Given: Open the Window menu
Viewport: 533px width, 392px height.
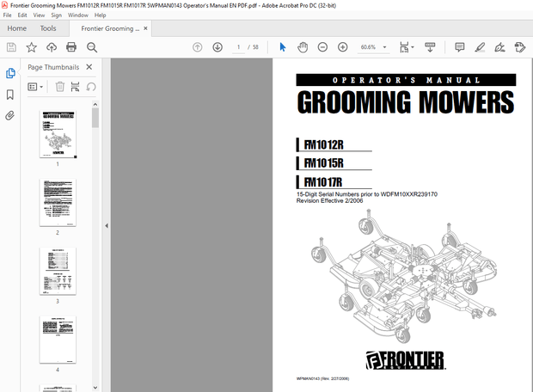Looking at the screenshot, I should pos(78,15).
